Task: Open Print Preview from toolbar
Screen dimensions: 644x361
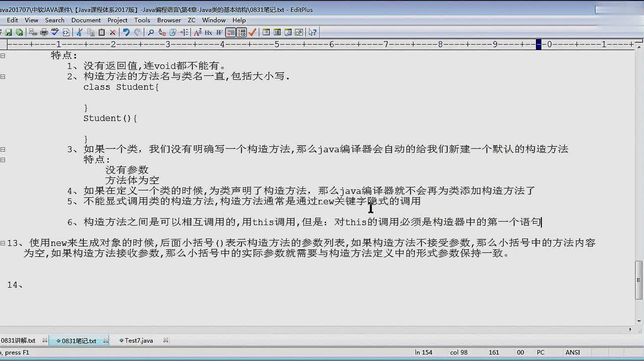Action: (33, 32)
